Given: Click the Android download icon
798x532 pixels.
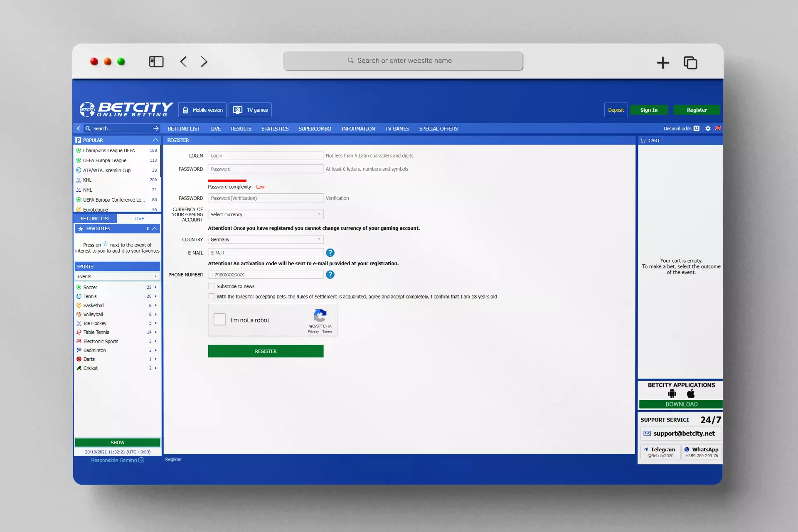Looking at the screenshot, I should coord(672,394).
